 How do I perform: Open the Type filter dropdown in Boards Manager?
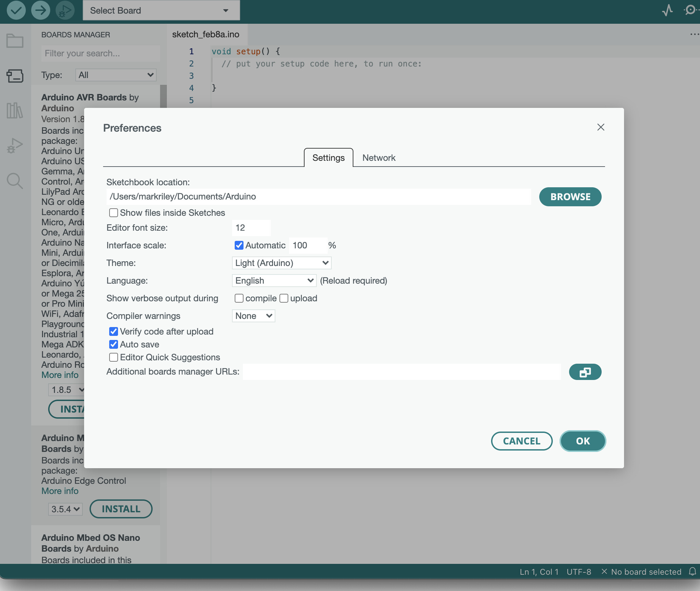point(116,75)
